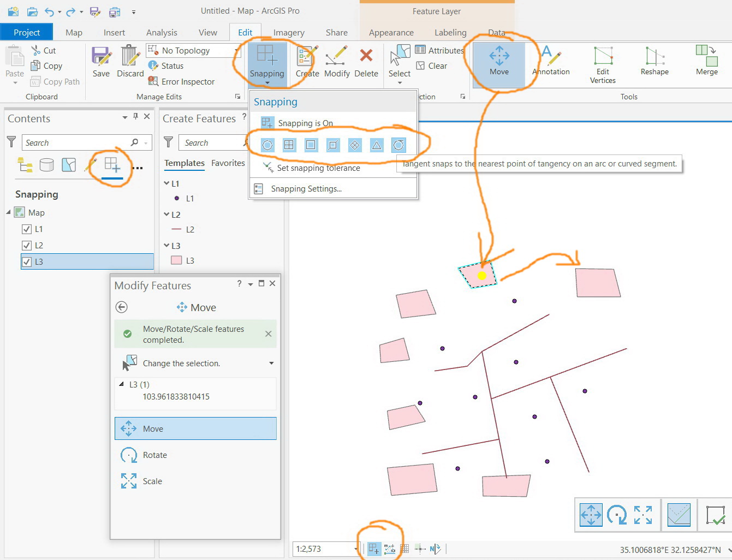Uncheck the L2 layer checkbox
The width and height of the screenshot is (732, 560).
27,246
